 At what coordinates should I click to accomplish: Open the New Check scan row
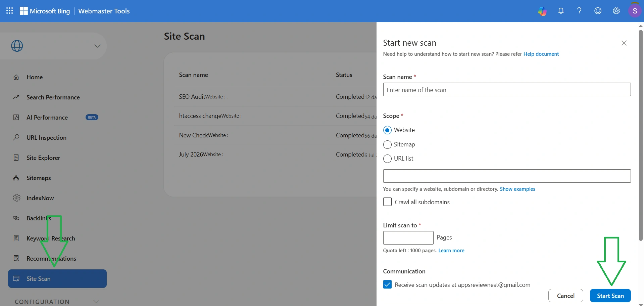coord(275,135)
